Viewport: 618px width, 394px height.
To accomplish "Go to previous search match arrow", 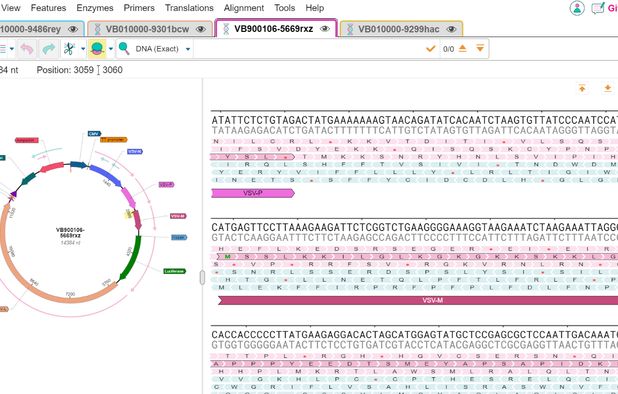I will (x=463, y=48).
